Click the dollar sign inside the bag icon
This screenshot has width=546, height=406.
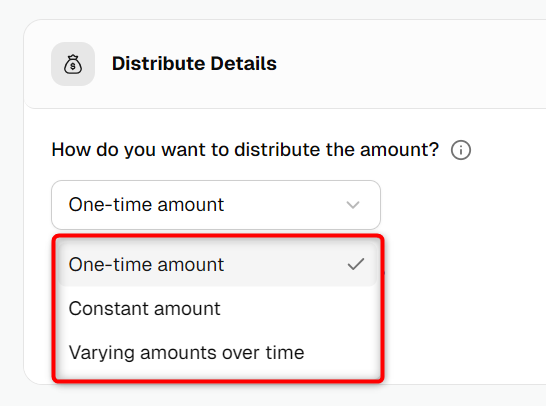(73, 67)
